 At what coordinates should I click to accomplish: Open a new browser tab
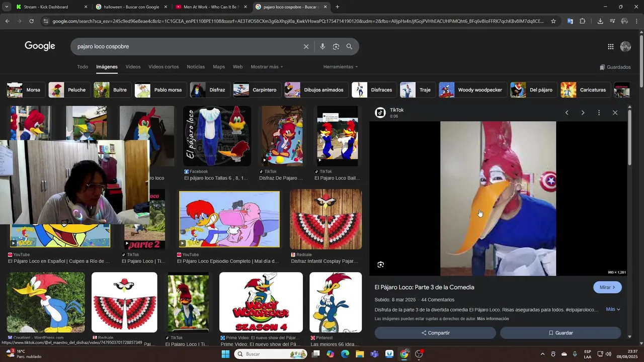(337, 7)
